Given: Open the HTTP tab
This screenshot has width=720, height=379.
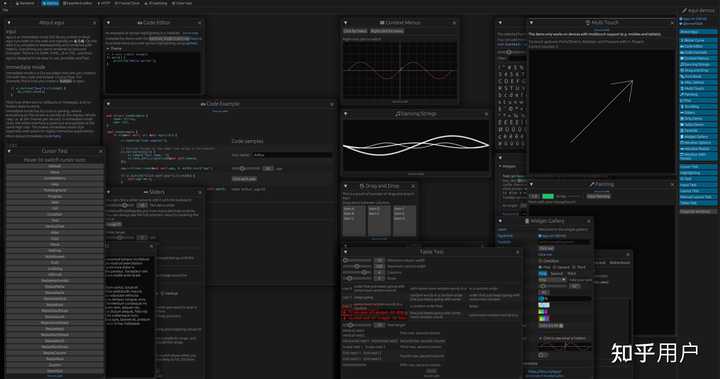Looking at the screenshot, I should point(104,3).
